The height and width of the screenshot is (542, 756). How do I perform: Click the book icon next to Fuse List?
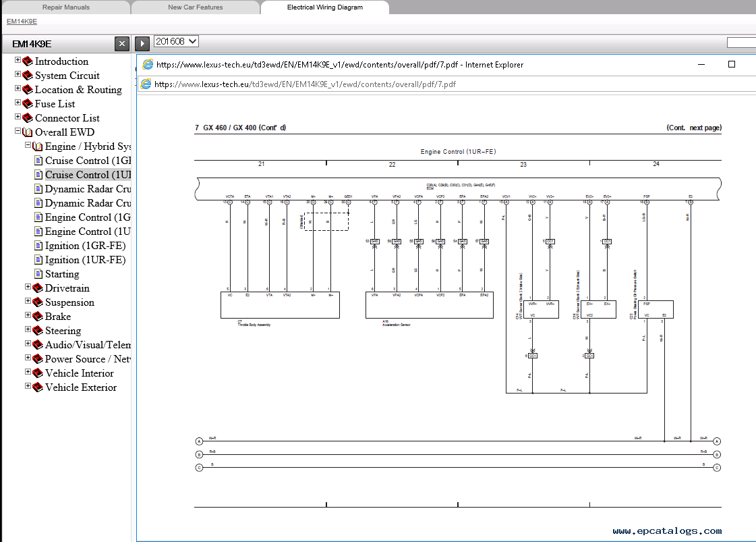click(28, 104)
